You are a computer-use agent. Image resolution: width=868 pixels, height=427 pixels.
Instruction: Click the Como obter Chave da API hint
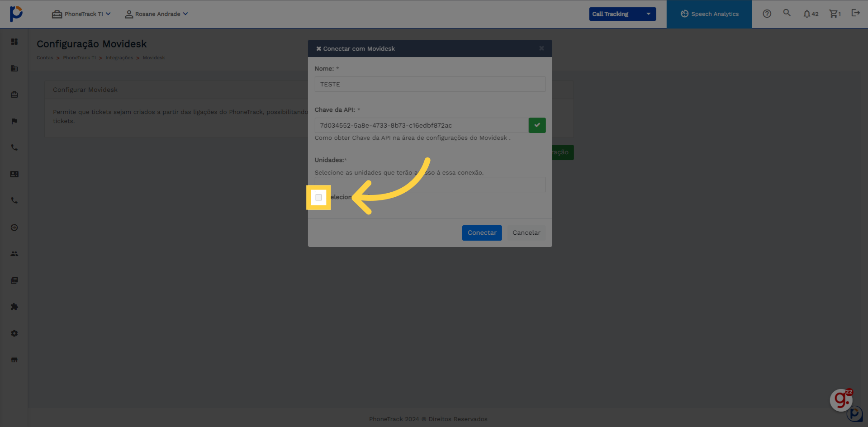(413, 138)
